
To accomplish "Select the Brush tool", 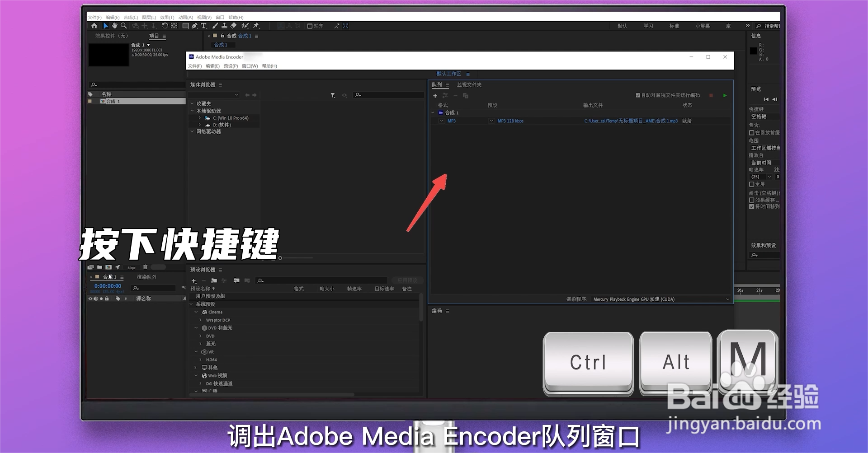I will click(x=215, y=26).
